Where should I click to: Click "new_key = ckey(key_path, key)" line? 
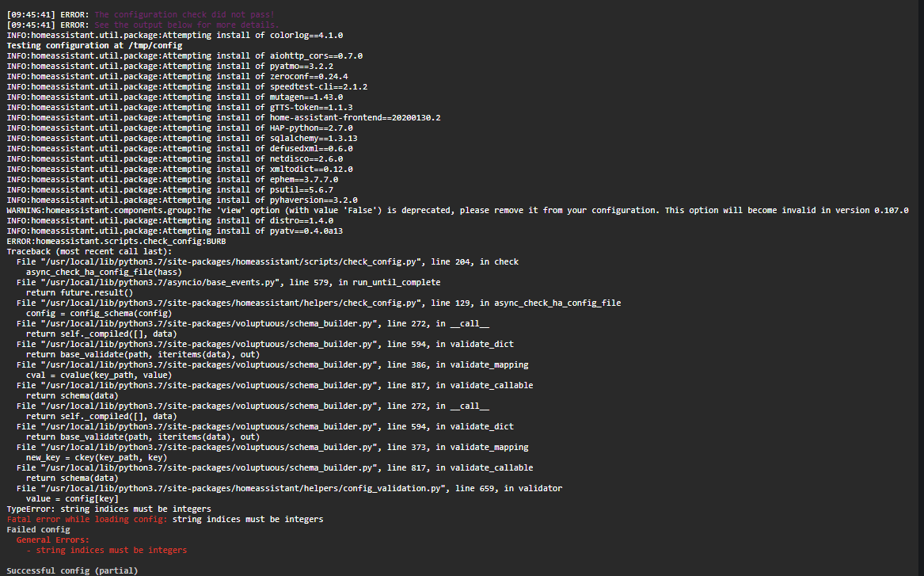[x=97, y=457]
